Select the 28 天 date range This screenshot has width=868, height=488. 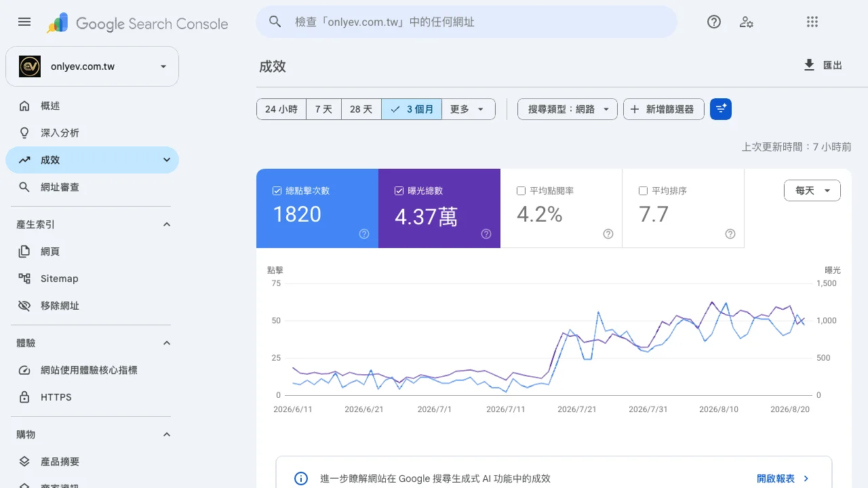[361, 109]
